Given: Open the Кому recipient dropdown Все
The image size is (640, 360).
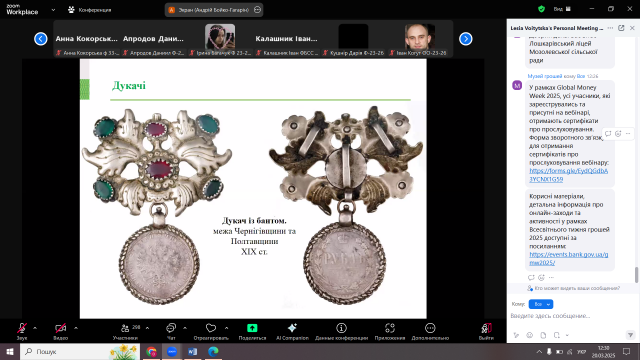Looking at the screenshot, I should pyautogui.click(x=541, y=304).
